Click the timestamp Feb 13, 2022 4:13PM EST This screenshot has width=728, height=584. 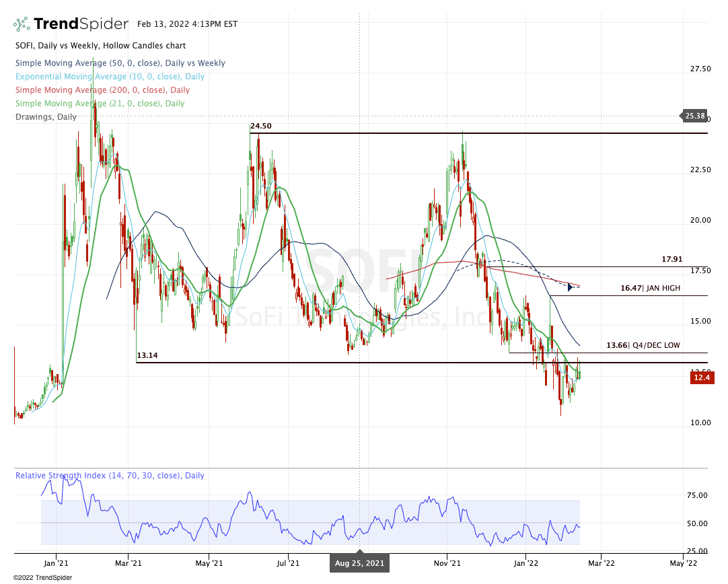tap(187, 24)
